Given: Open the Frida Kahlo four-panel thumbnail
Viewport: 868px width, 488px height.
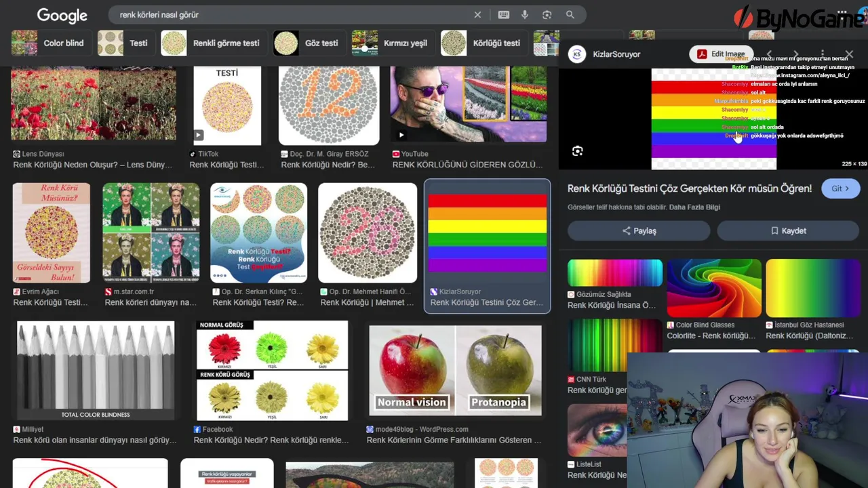Looking at the screenshot, I should [x=151, y=232].
